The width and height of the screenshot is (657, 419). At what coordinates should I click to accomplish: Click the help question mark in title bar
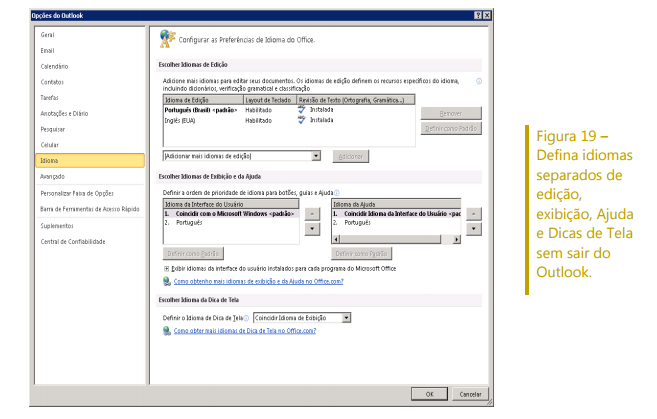pyautogui.click(x=477, y=14)
